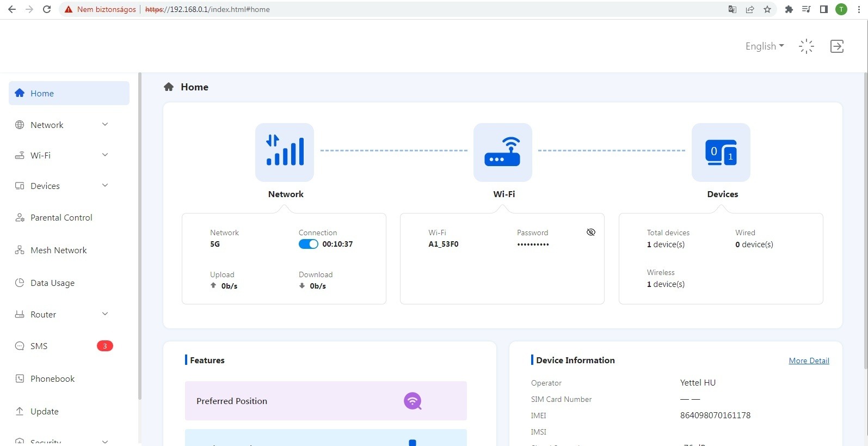Viewport: 868px width, 446px height.
Task: Select the Preferred Position feature card
Action: 326,401
